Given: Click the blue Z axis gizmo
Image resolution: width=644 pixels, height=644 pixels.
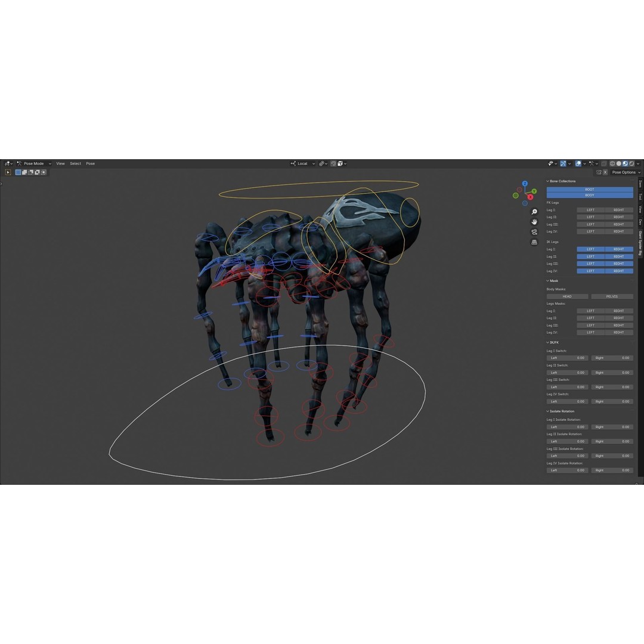Looking at the screenshot, I should tap(525, 184).
